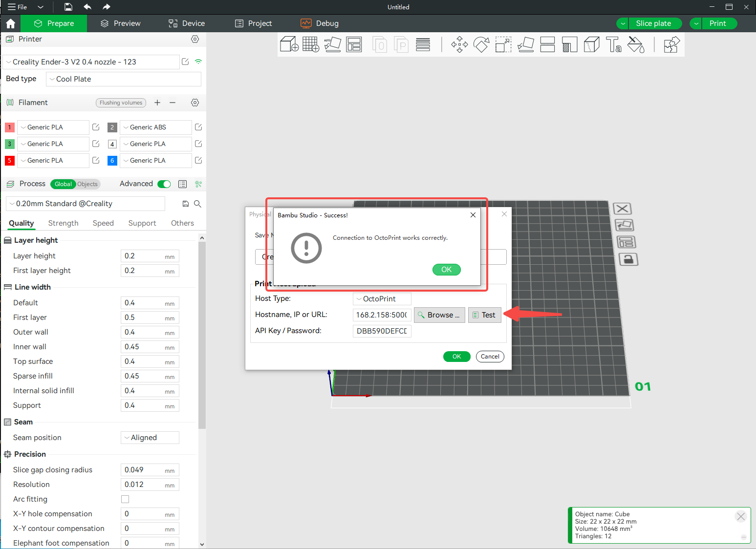This screenshot has width=756, height=549.
Task: Toggle the Advanced switch
Action: click(x=164, y=184)
